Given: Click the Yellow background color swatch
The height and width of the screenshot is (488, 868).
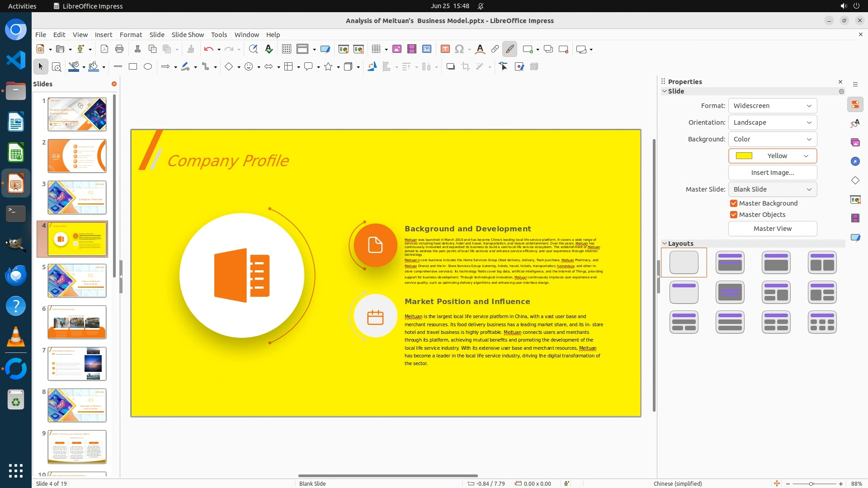Looking at the screenshot, I should click(744, 156).
